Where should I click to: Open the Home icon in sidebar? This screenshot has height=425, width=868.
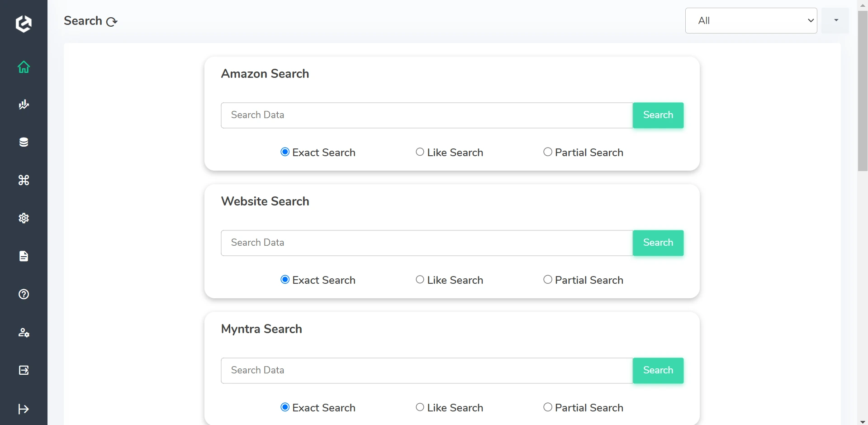point(24,67)
